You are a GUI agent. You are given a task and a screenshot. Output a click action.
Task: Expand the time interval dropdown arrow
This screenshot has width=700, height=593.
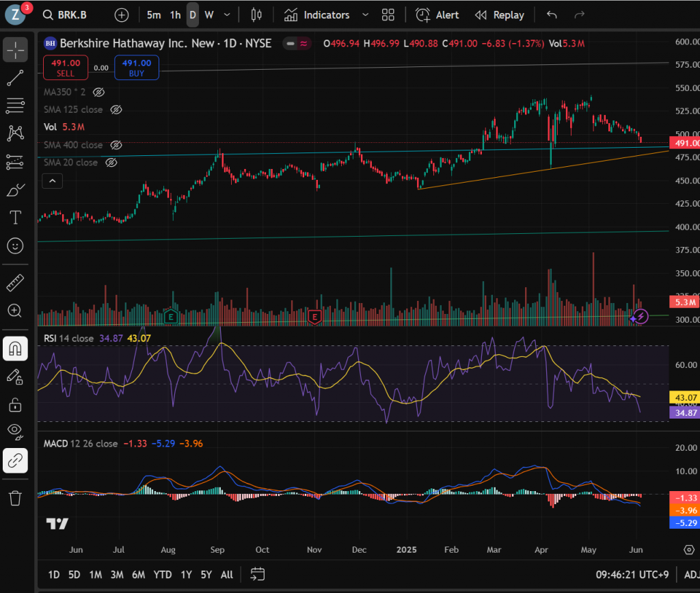tap(227, 15)
